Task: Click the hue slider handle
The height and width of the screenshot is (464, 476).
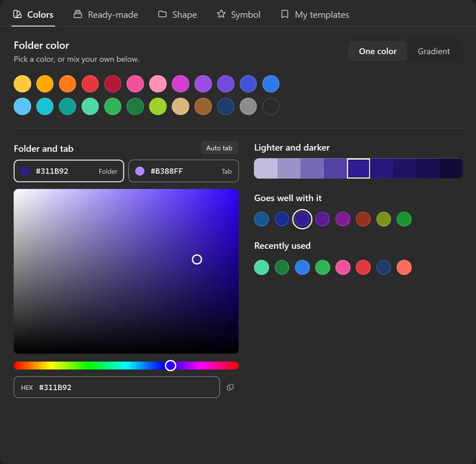Action: [x=170, y=365]
